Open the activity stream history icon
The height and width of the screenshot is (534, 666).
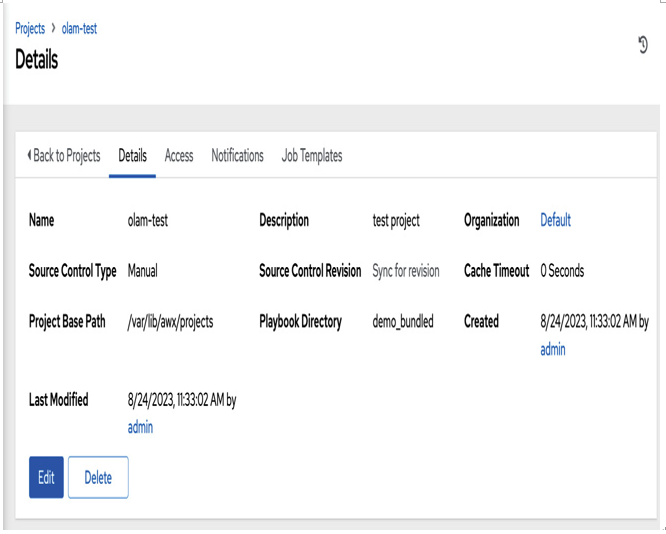pos(643,45)
